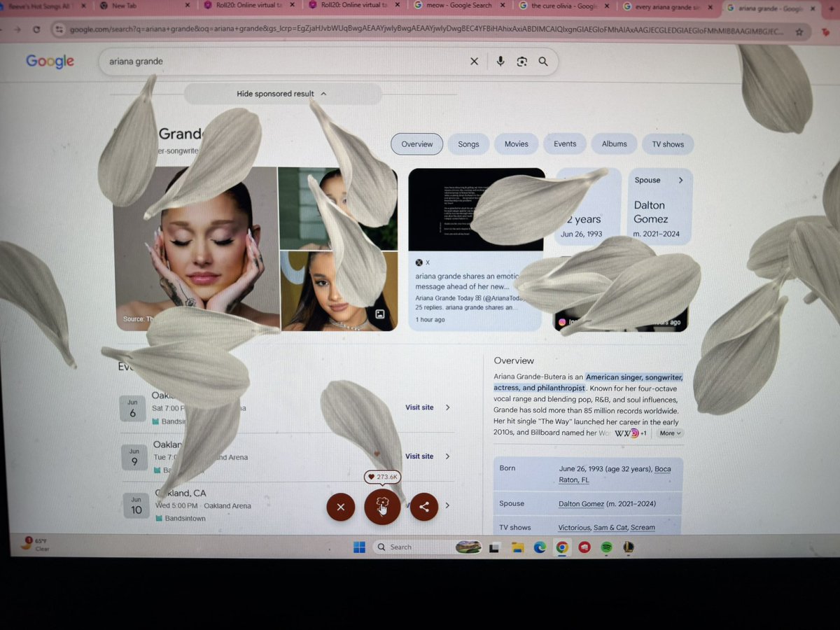Click the address bar URL
This screenshot has height=630, width=840.
[427, 31]
